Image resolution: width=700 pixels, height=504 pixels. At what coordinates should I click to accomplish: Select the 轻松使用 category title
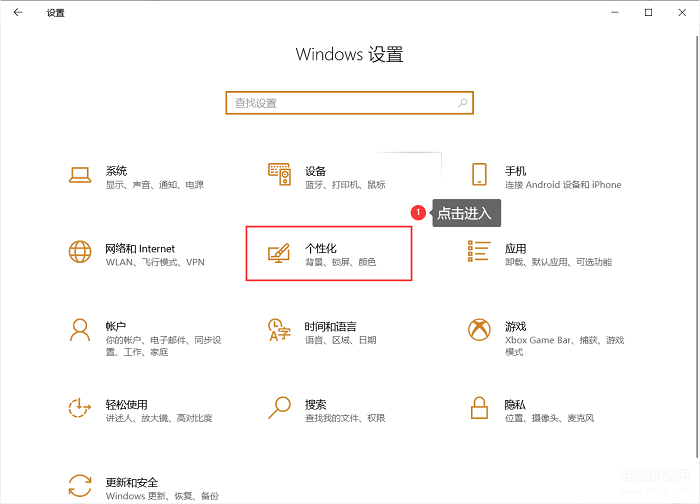[126, 404]
